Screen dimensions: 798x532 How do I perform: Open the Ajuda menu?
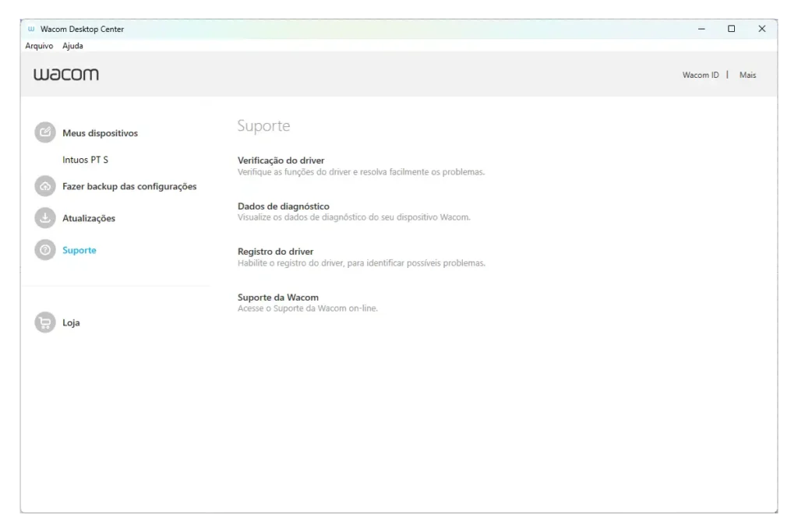point(72,46)
